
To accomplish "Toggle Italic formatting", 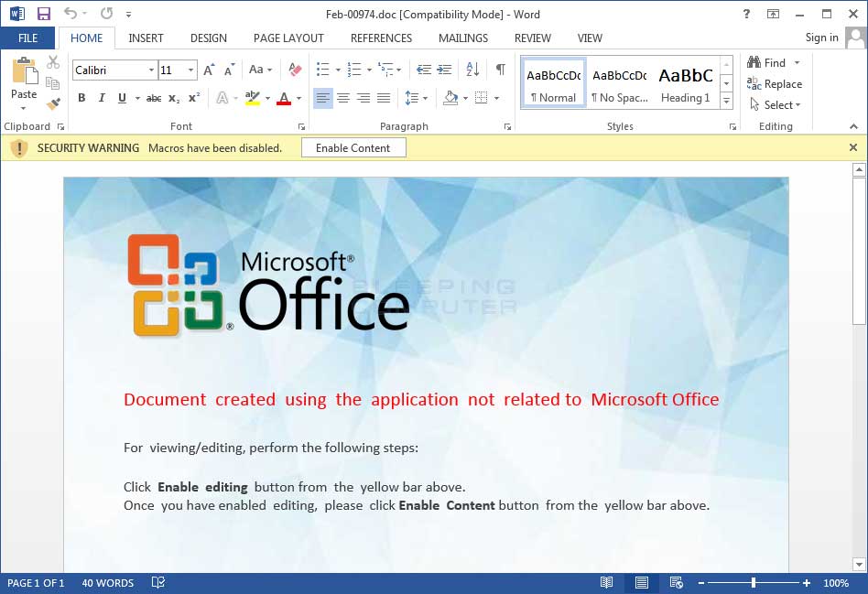I will 102,98.
